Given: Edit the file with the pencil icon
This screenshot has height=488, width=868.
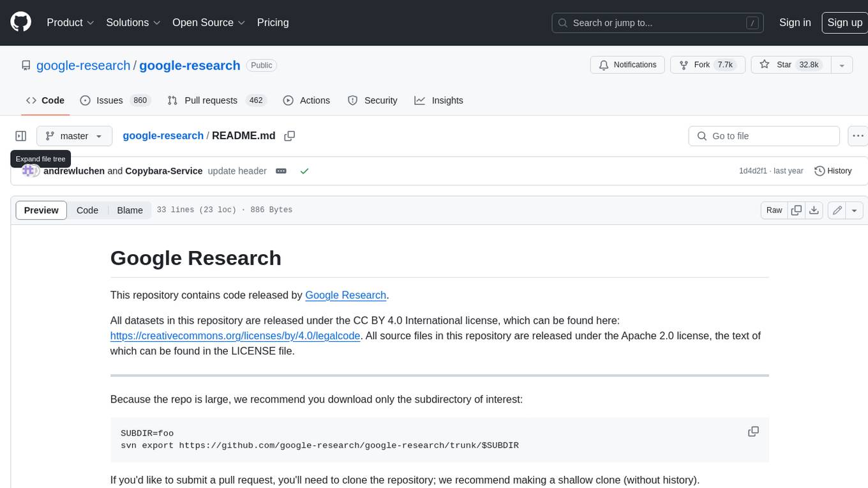Looking at the screenshot, I should [x=837, y=210].
